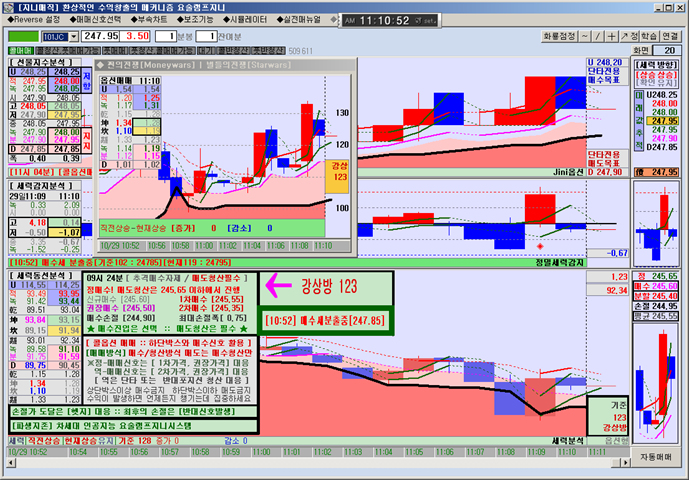Click the 손절가 도달은 [헷지] 대응 notice bar
This screenshot has height=480, width=689.
134,412
